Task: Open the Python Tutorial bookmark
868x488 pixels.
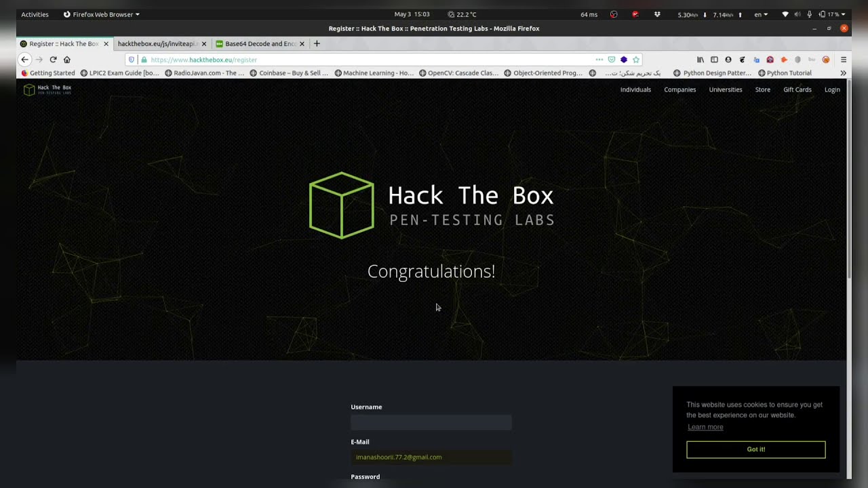Action: pos(785,73)
